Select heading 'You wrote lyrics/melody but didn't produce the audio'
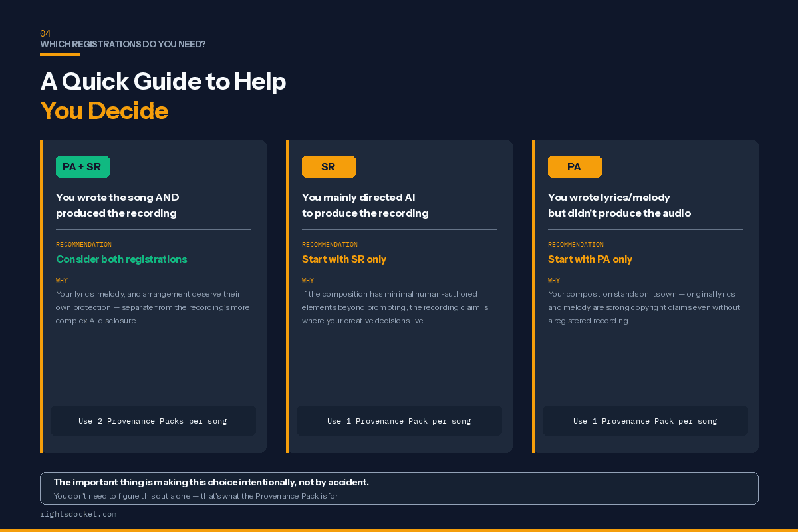The image size is (798, 532). [x=619, y=205]
